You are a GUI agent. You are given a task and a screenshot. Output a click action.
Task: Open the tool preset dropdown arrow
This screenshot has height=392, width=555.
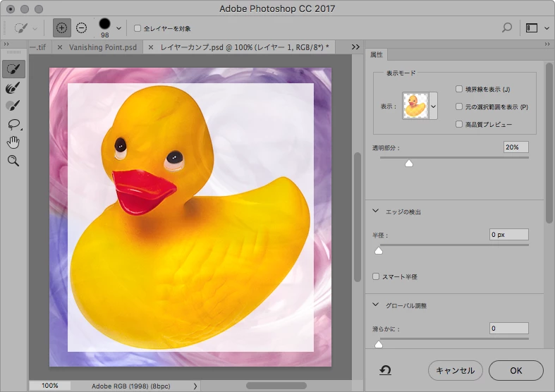(35, 29)
